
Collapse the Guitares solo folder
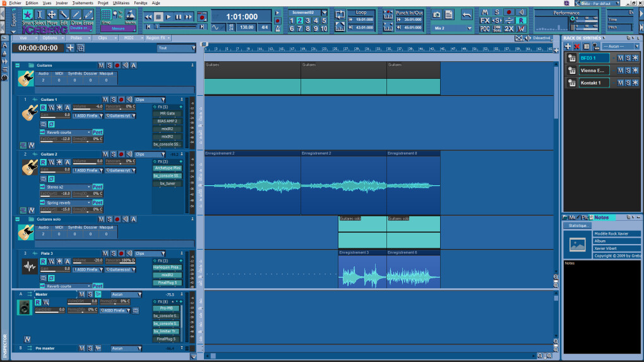[x=18, y=219]
